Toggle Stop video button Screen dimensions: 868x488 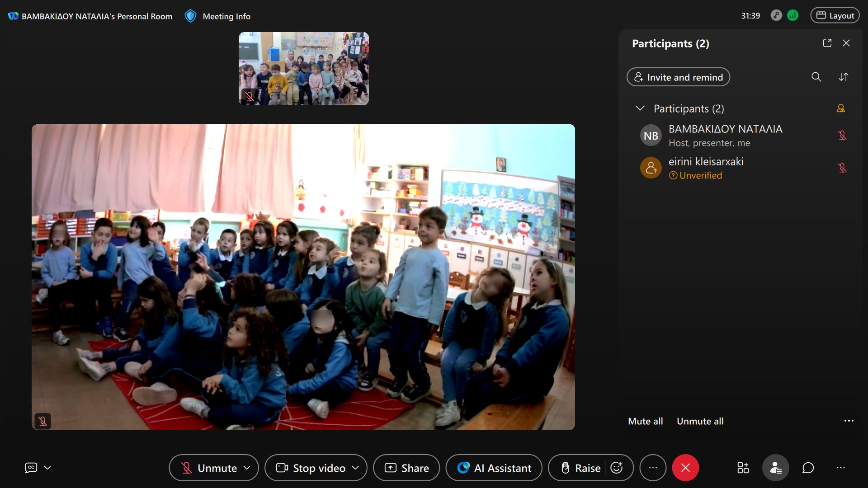click(x=311, y=468)
